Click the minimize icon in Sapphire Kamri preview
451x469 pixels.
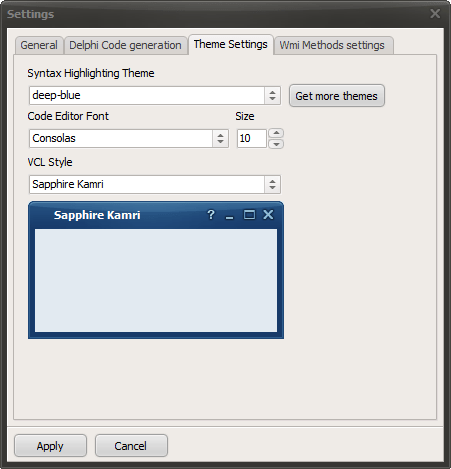pyautogui.click(x=229, y=218)
